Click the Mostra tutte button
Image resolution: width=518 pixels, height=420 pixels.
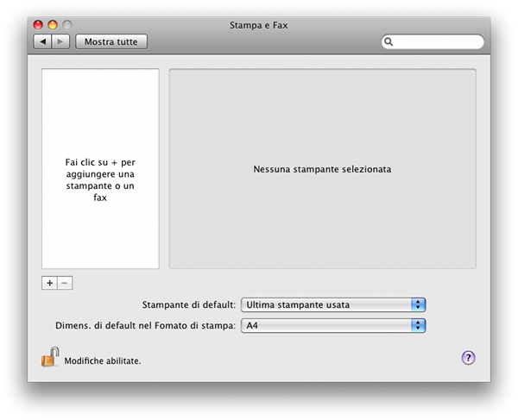coord(111,41)
